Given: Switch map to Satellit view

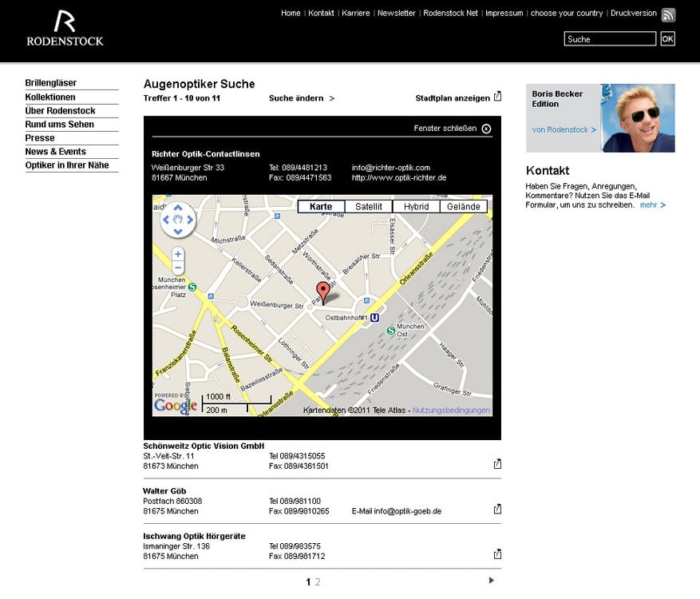Looking at the screenshot, I should 369,207.
